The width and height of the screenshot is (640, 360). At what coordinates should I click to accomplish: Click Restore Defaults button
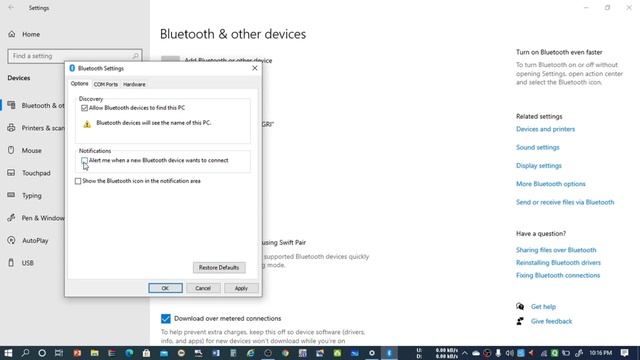pos(219,267)
